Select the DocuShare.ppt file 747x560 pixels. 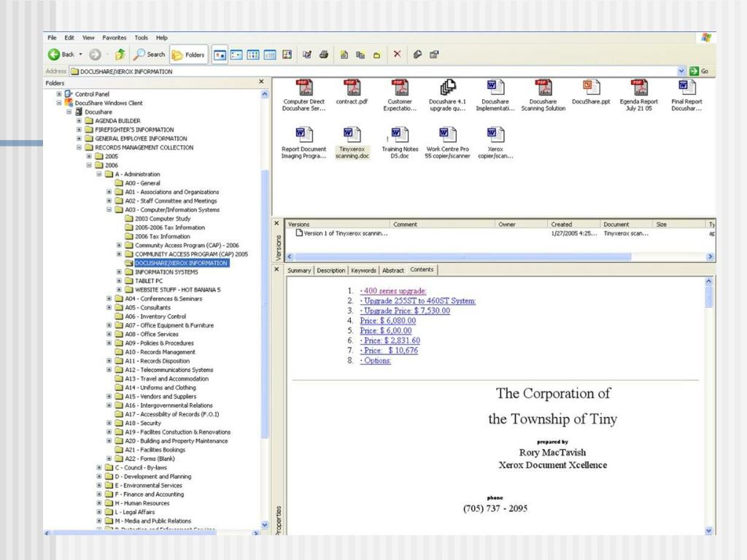coord(591,92)
